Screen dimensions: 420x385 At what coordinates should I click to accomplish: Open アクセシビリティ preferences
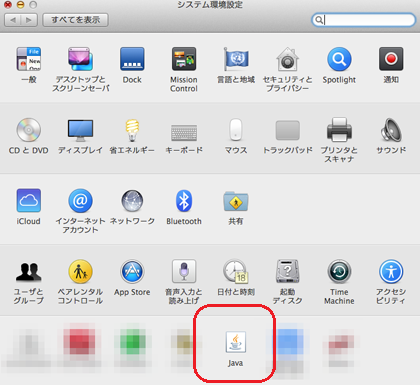click(x=391, y=272)
